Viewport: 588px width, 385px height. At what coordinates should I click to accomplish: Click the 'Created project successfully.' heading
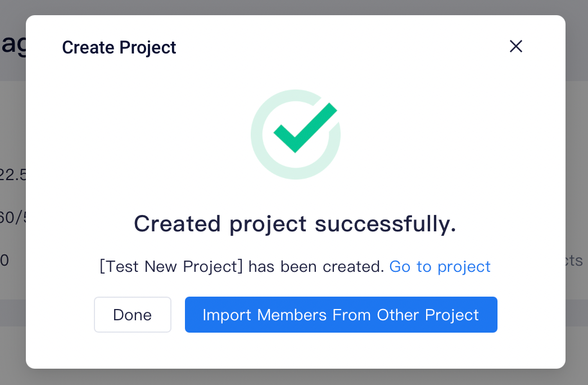click(295, 224)
